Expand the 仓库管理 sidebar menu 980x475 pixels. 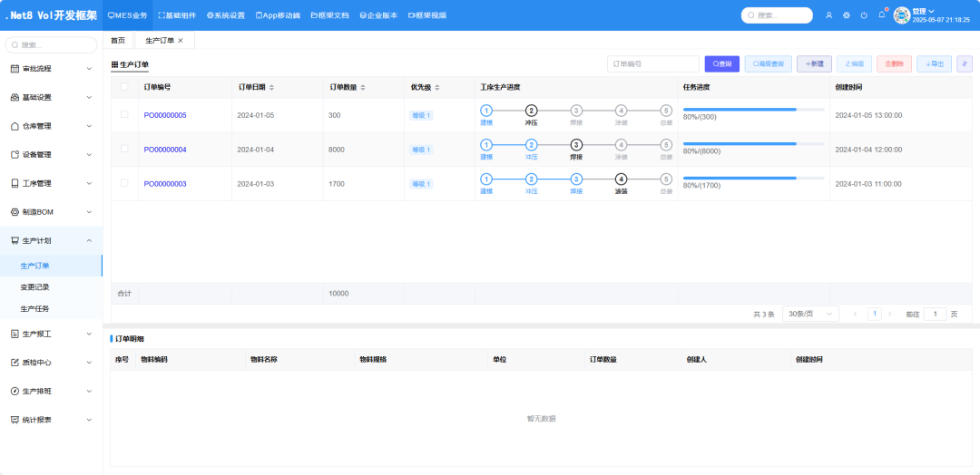[x=52, y=126]
